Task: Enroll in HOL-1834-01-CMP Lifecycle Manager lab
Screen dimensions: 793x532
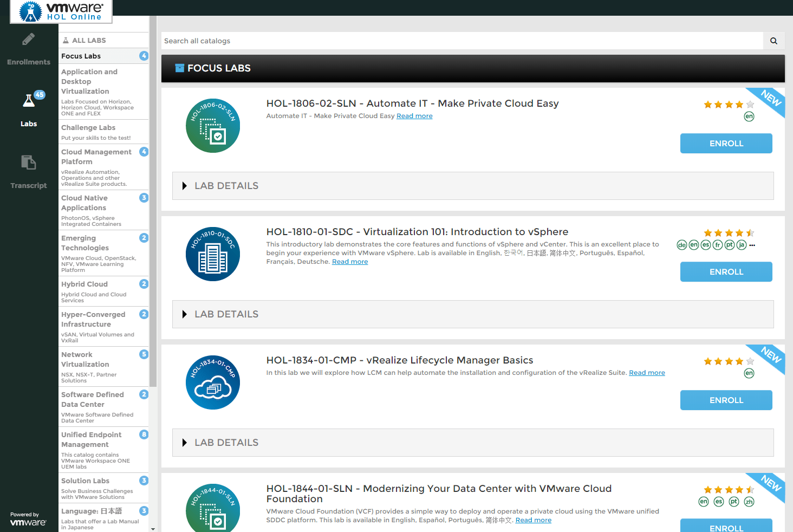Action: [726, 400]
